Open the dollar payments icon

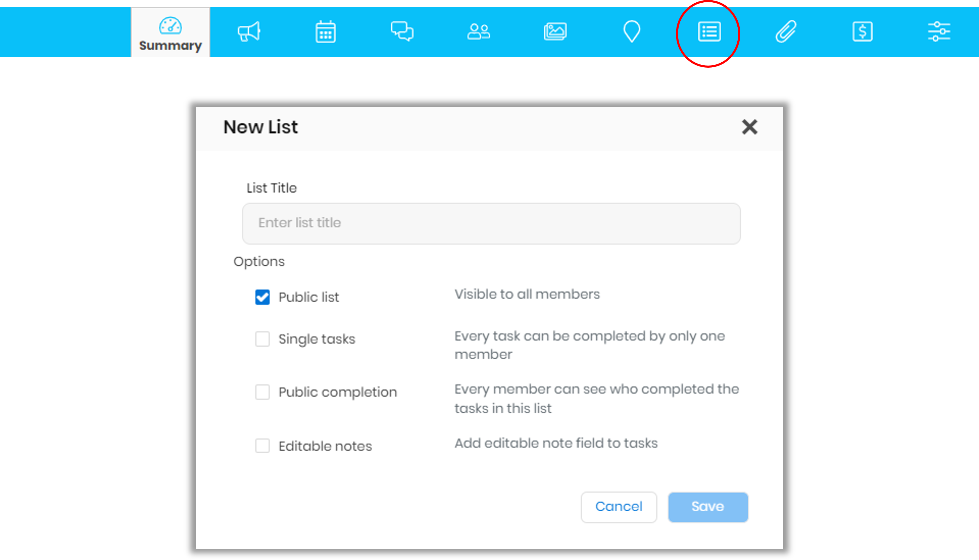coord(862,31)
